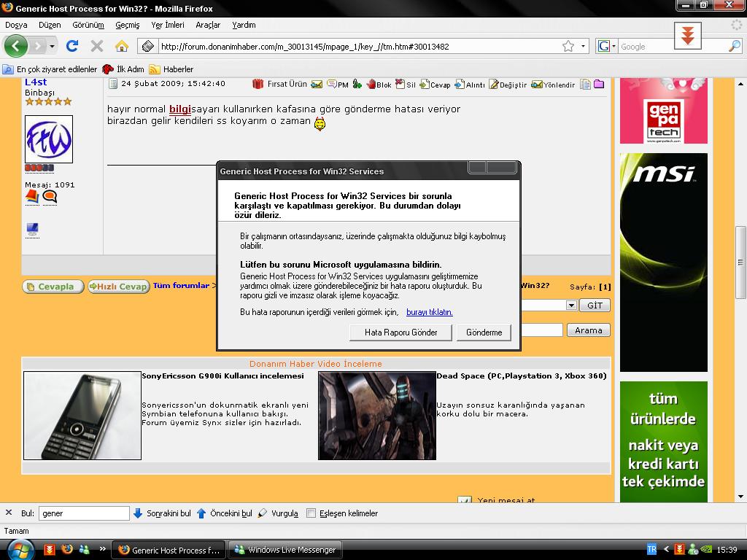Switch to Windows Live Messenger taskbar button
This screenshot has width=747, height=560.
click(x=286, y=550)
